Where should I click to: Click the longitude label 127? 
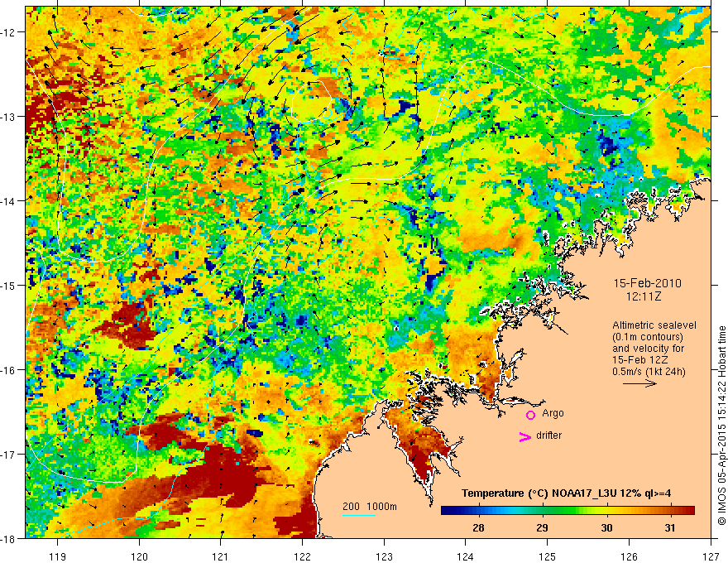tap(711, 556)
